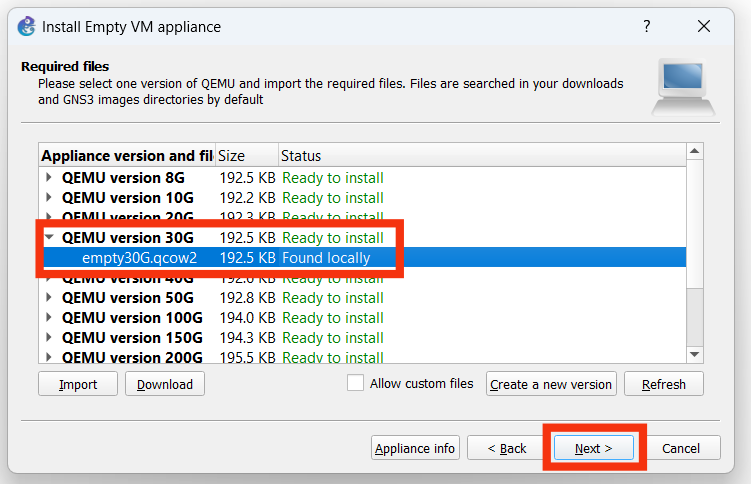Image resolution: width=751 pixels, height=484 pixels.
Task: Click the help question mark button
Action: [x=647, y=26]
